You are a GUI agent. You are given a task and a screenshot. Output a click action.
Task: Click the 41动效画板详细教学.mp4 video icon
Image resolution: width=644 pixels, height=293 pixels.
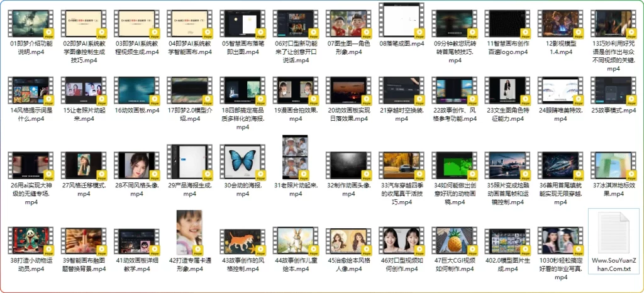(136, 241)
